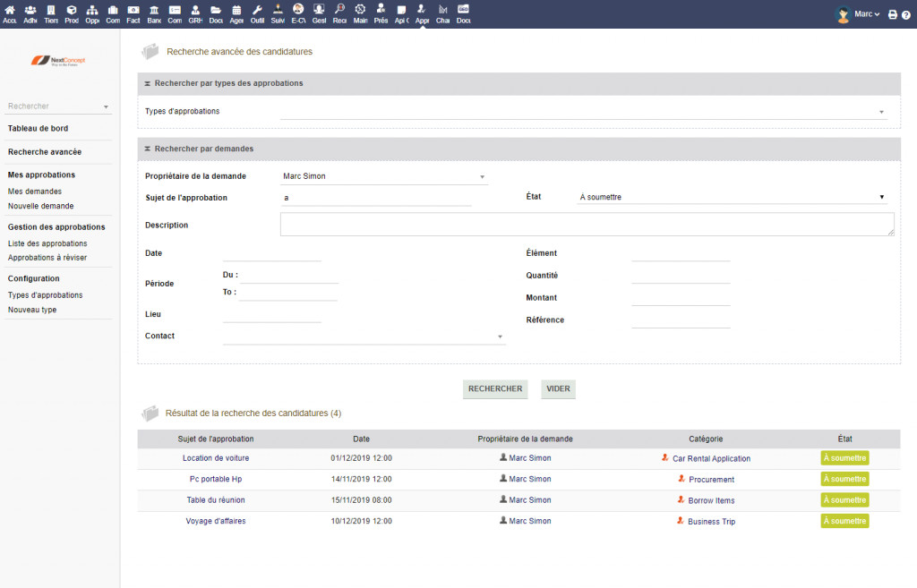Collapse the 'Rechercher par demandes' section
This screenshot has width=917, height=588.
point(147,149)
